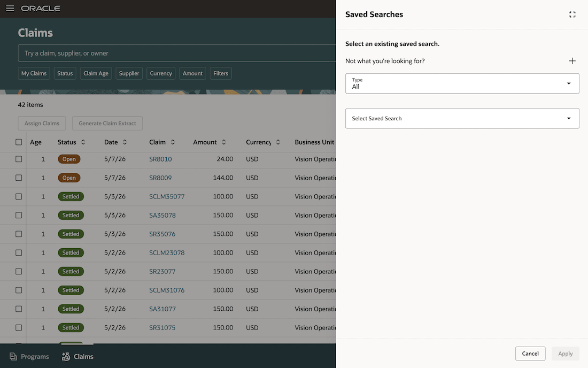Check the row for claim SR35076
This screenshot has height=368, width=588.
19,234
